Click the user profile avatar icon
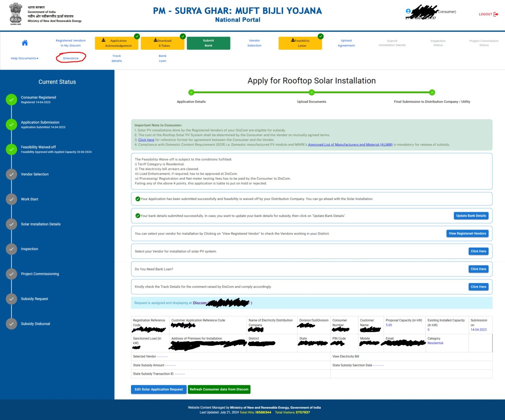The image size is (505, 420). pos(408,11)
